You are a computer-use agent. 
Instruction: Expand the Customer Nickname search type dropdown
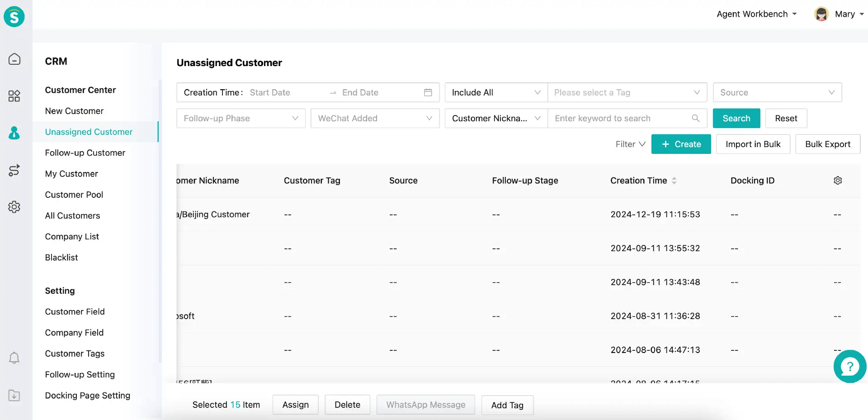coord(496,118)
